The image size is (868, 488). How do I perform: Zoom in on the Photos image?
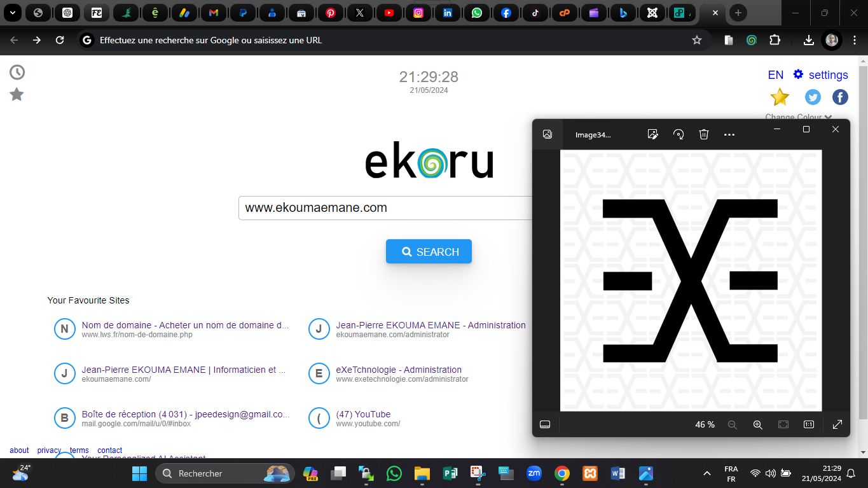[757, 424]
